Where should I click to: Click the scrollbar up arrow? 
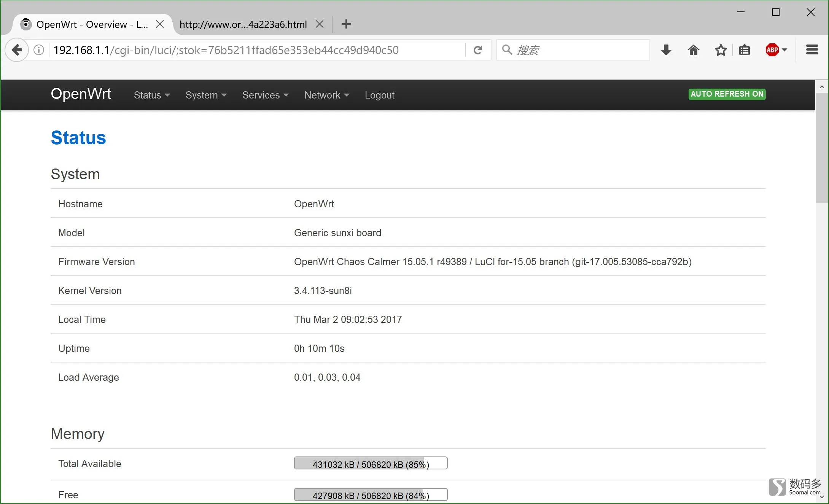[822, 87]
